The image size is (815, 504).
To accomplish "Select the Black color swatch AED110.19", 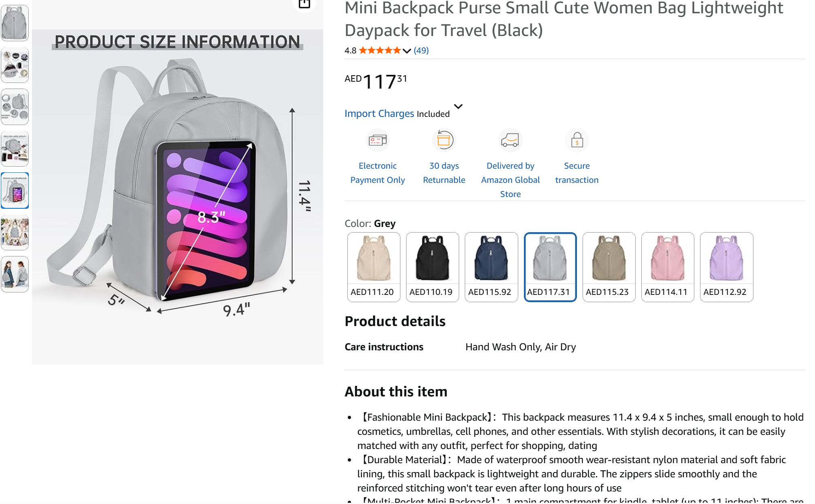I will coord(432,267).
